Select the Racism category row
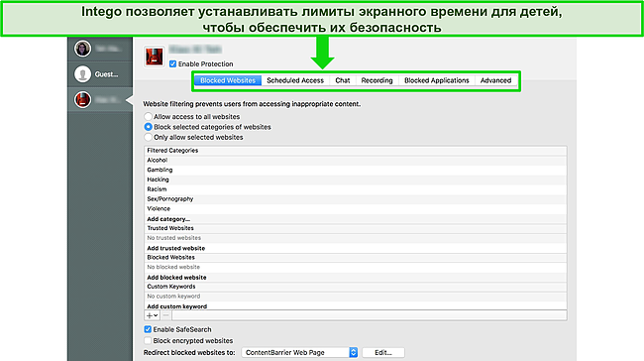Viewport: 644px width, 361px height. (x=356, y=189)
